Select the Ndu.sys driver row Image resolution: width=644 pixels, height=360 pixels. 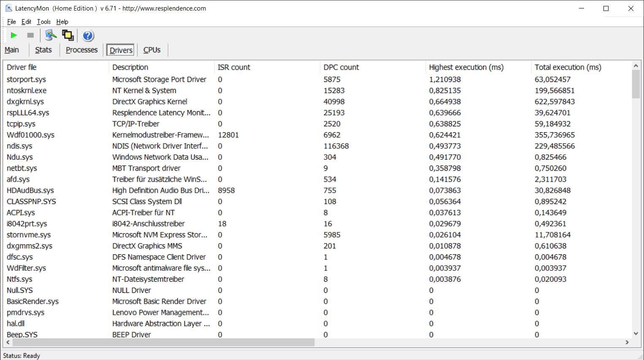tap(317, 157)
